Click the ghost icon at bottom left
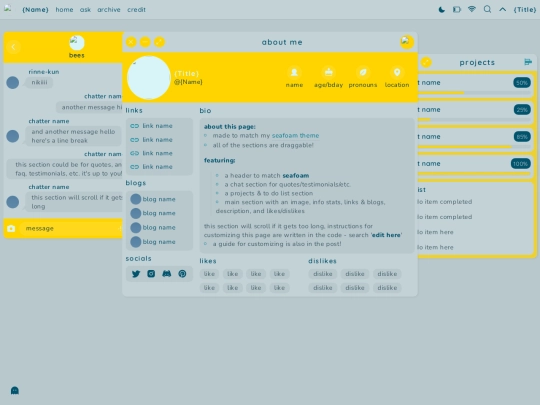 (x=14, y=390)
